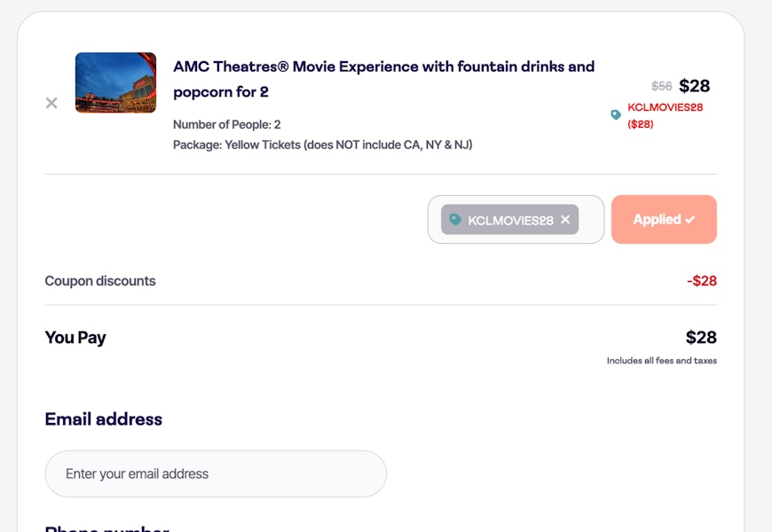Select the 'Number of People: 2' line
772x532 pixels.
point(226,124)
